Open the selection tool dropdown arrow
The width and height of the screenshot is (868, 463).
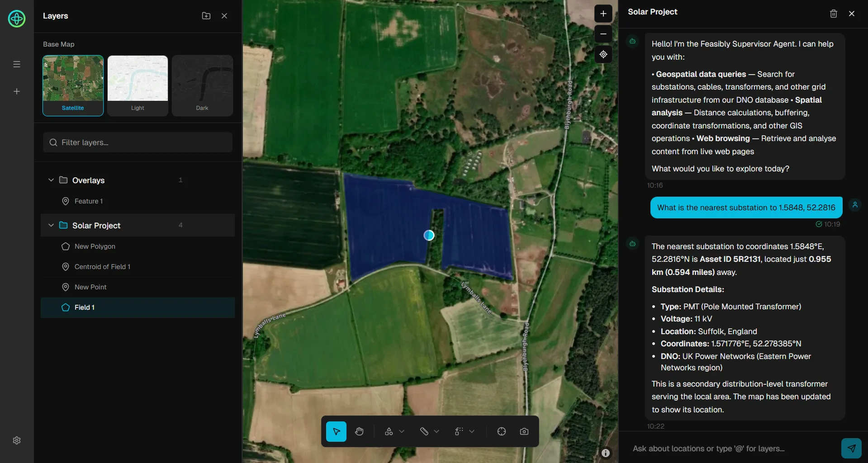click(x=472, y=431)
